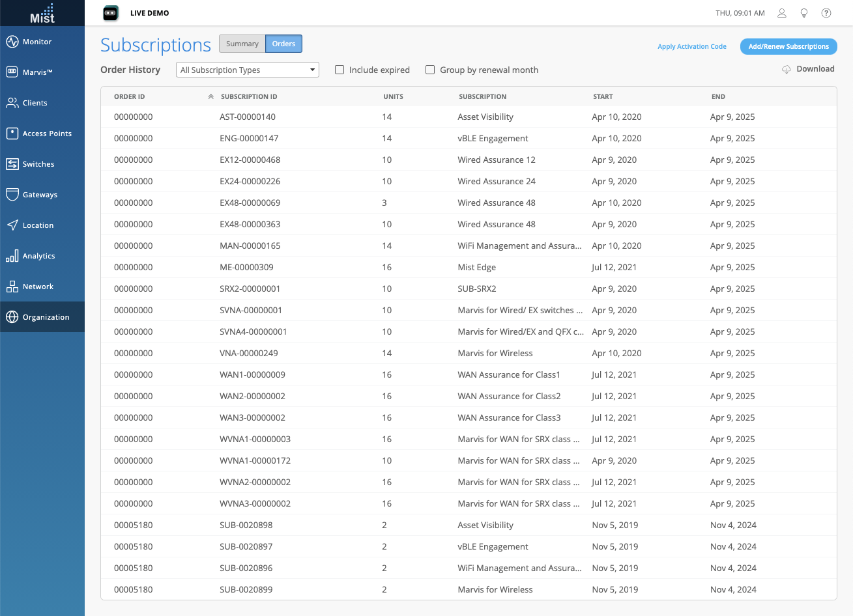Open Marvis assistant icon in sidebar
The width and height of the screenshot is (853, 616).
point(12,72)
